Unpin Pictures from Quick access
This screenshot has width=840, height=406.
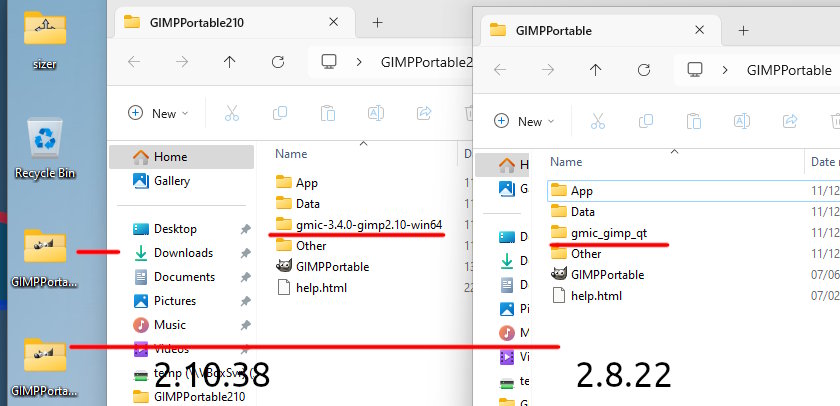[x=245, y=302]
